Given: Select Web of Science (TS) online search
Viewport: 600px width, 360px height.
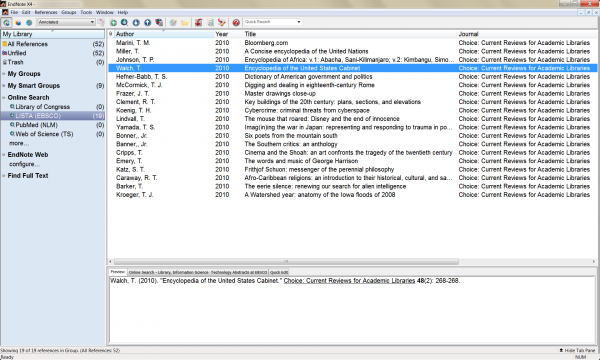Looking at the screenshot, I should [x=53, y=134].
